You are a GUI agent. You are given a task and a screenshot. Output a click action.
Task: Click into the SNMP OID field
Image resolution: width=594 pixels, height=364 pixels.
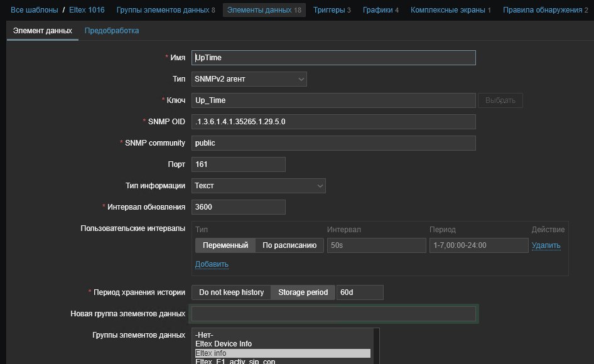pyautogui.click(x=333, y=122)
